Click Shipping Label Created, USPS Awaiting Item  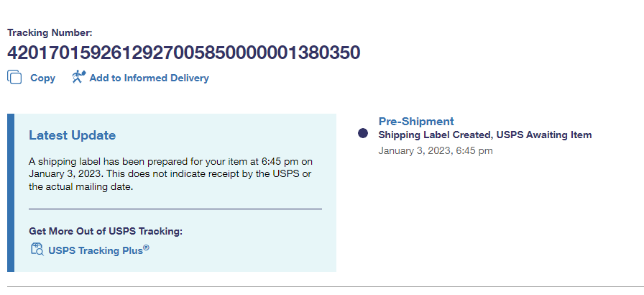pos(484,135)
